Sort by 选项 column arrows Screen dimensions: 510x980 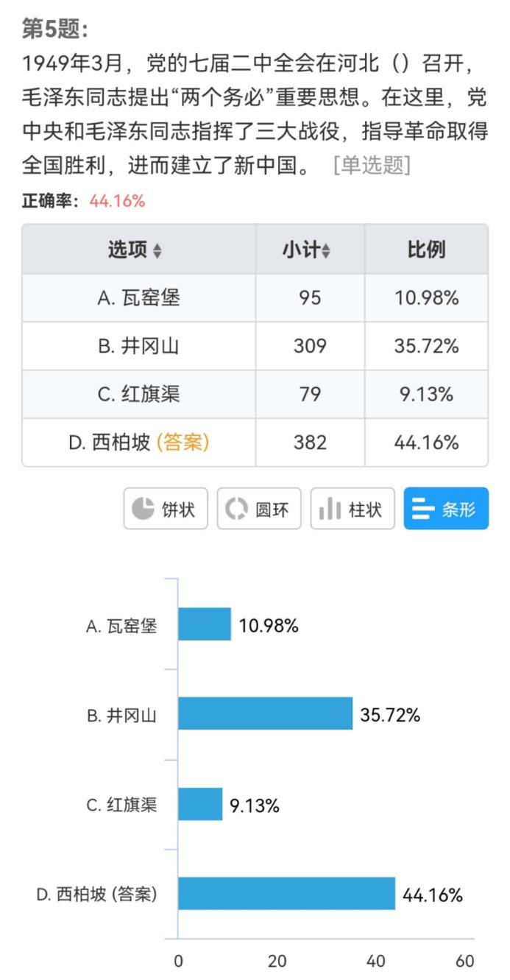(x=157, y=251)
